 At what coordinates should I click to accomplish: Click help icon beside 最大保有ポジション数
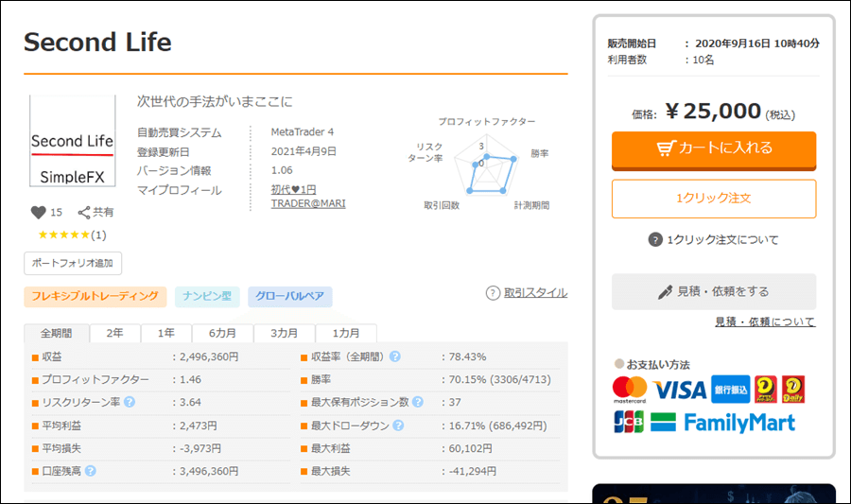coord(417,402)
